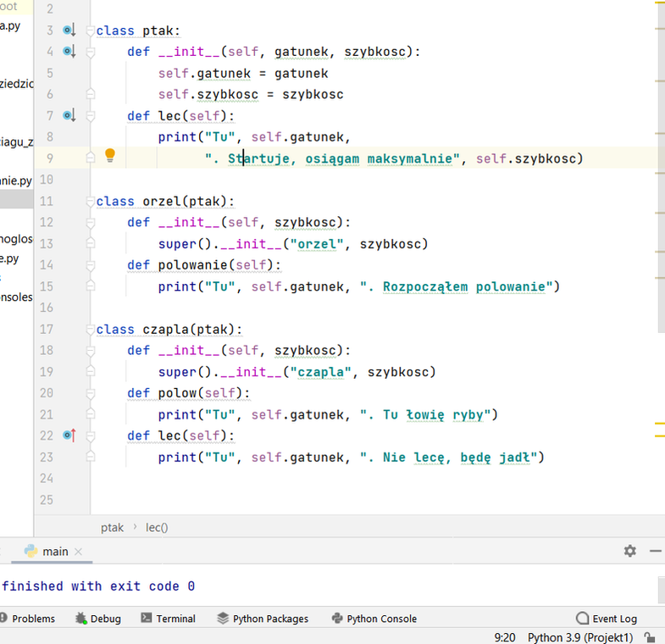Click the 9:20 cursor position indicator
Image resolution: width=665 pixels, height=644 pixels.
505,637
